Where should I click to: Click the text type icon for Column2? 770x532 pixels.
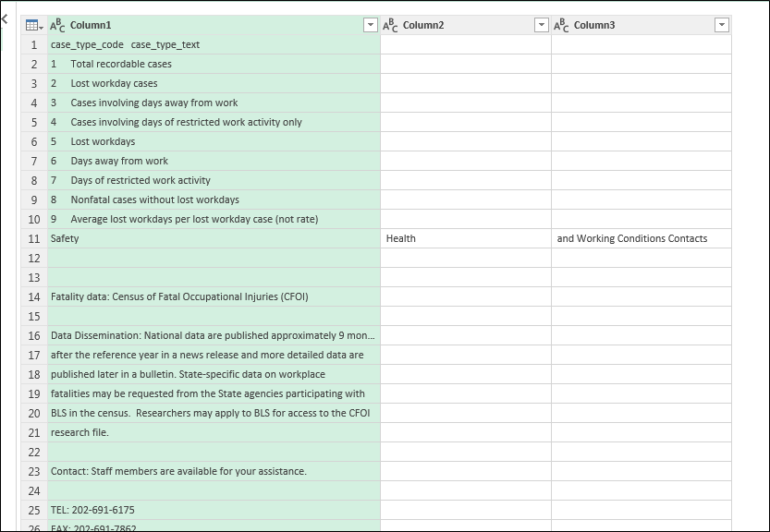(x=390, y=25)
